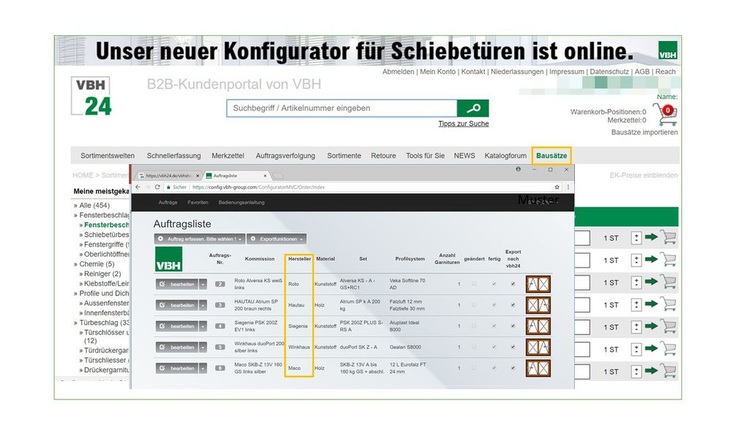Click the window thumbnail icon for Roto order
750x422 pixels.
click(x=538, y=285)
